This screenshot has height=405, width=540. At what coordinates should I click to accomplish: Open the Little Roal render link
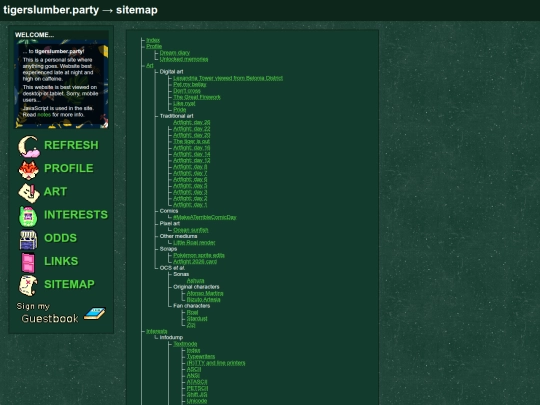194,242
